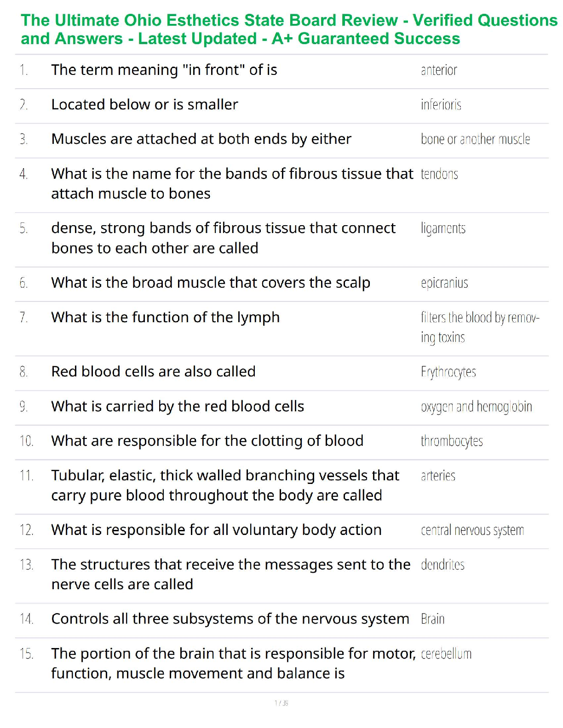
Task: Click the answer "cerebellum"
Action: pyautogui.click(x=446, y=654)
